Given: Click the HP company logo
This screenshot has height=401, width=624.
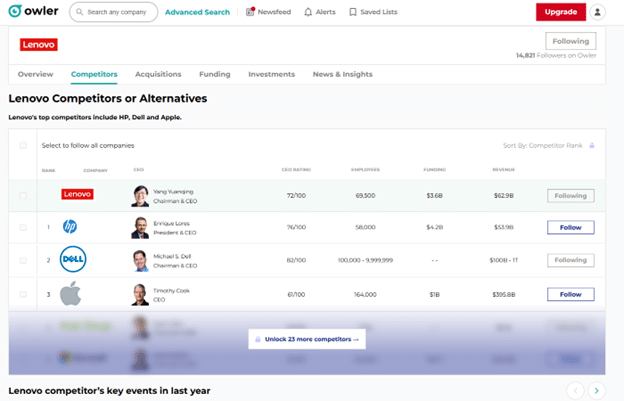Looking at the screenshot, I should 70,227.
